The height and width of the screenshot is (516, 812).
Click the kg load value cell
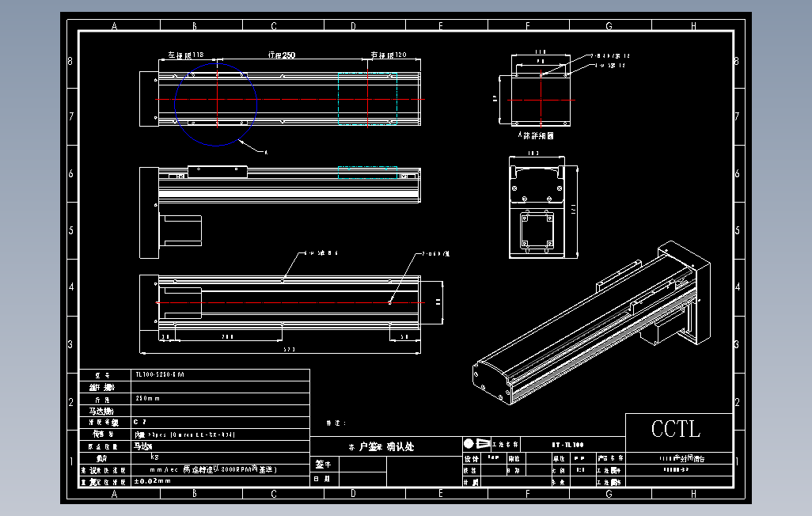click(x=220, y=458)
